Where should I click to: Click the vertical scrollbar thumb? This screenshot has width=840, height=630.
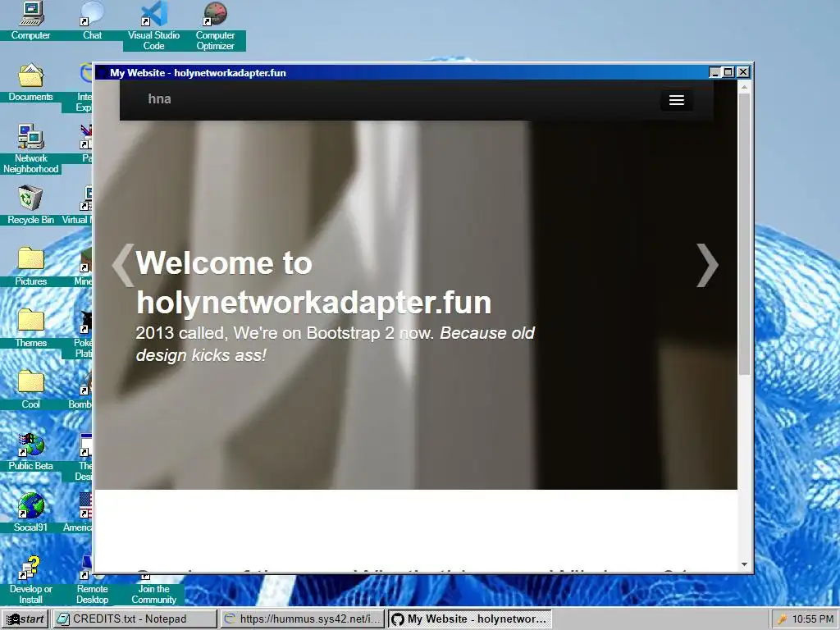pos(745,234)
